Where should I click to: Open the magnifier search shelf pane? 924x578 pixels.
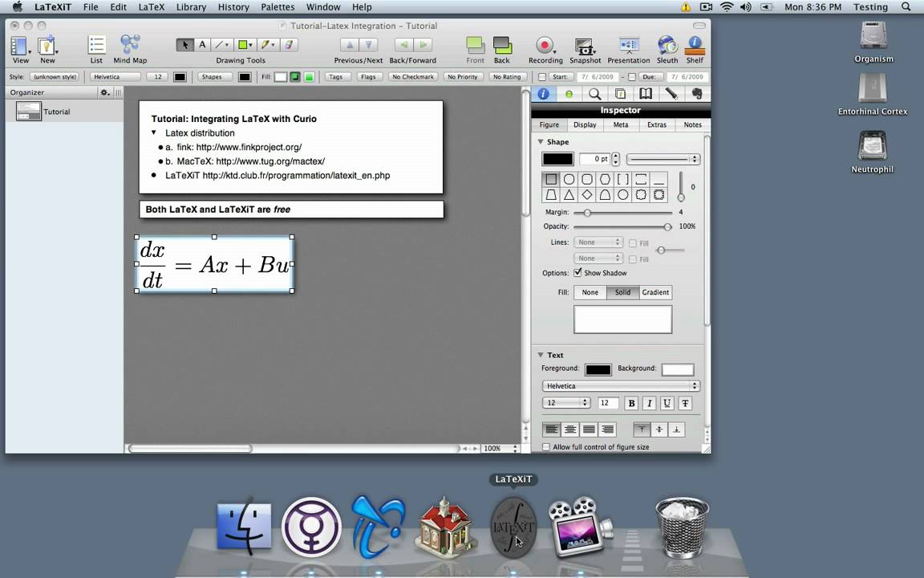coord(595,94)
